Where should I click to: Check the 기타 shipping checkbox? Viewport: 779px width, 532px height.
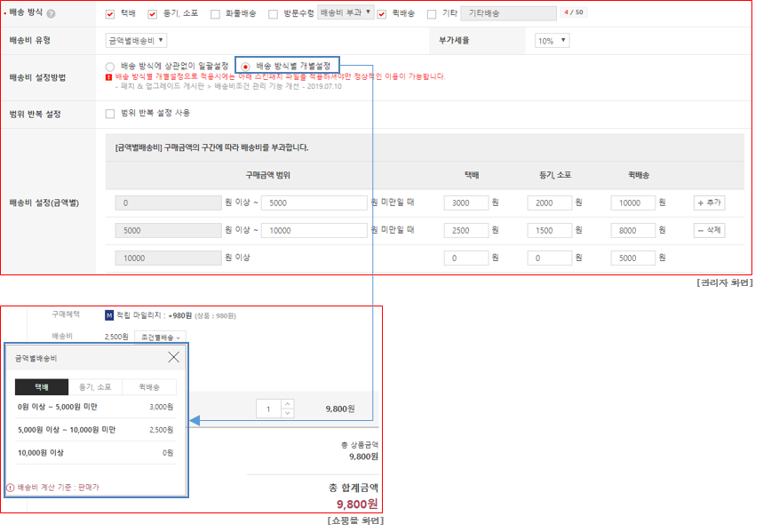click(x=432, y=14)
